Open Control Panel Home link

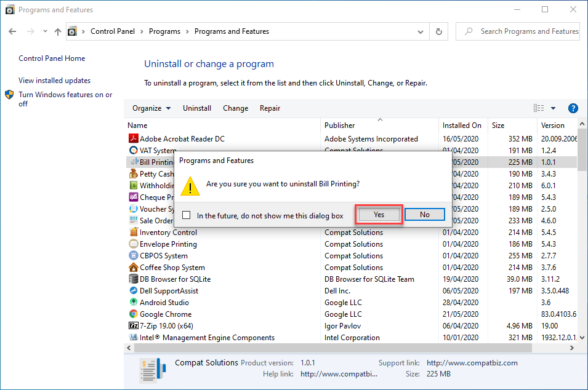pyautogui.click(x=52, y=58)
